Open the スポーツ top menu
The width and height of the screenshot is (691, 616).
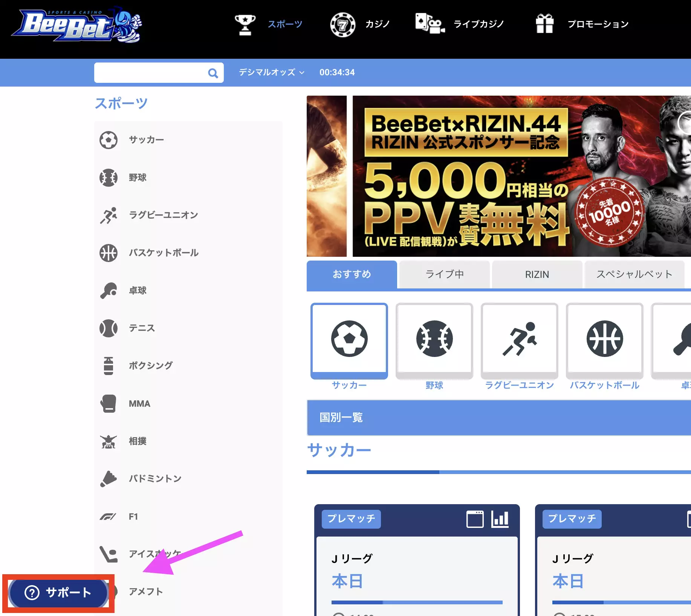[285, 24]
